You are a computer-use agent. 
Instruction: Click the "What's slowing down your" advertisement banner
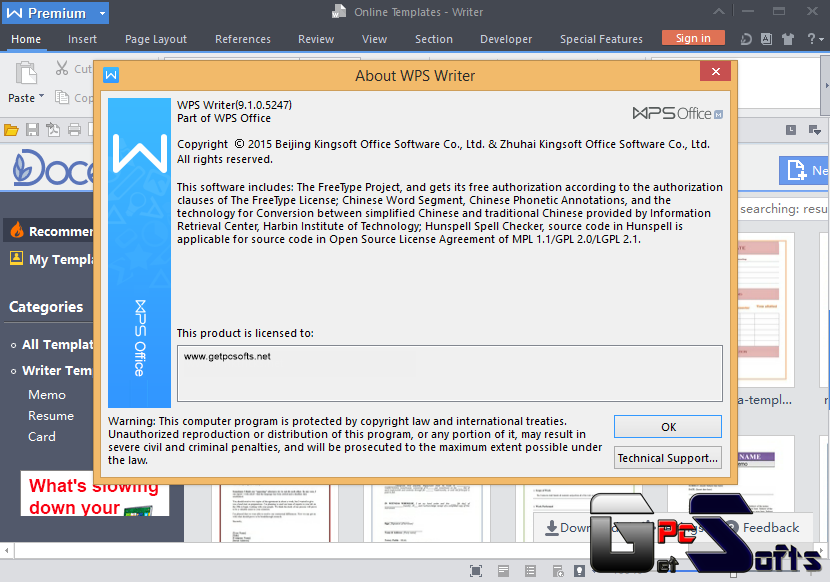coord(95,494)
